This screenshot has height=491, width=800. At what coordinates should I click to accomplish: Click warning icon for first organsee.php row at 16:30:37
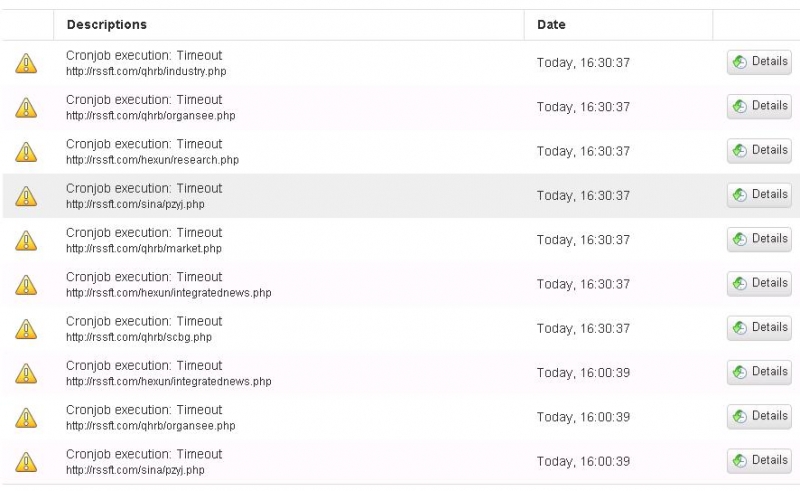(26, 108)
